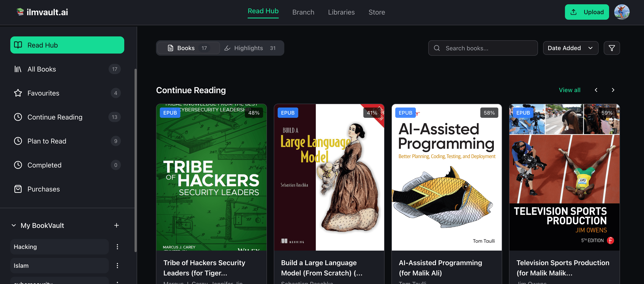
Task: Click the shopping bag icon beside Purchases
Action: click(x=18, y=189)
